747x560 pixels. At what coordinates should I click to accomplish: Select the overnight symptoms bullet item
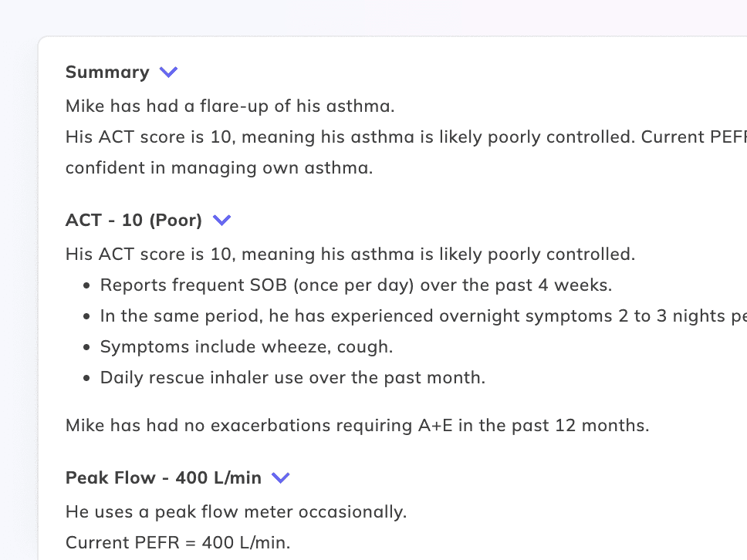(x=417, y=316)
